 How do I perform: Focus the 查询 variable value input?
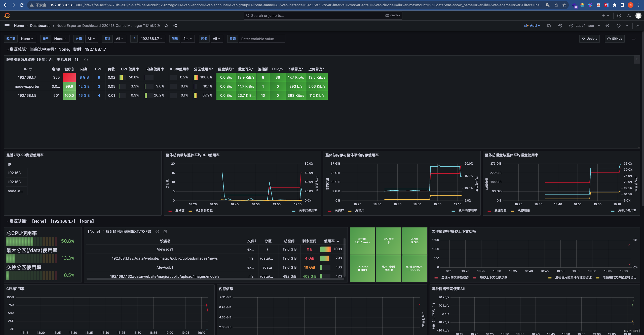point(262,39)
